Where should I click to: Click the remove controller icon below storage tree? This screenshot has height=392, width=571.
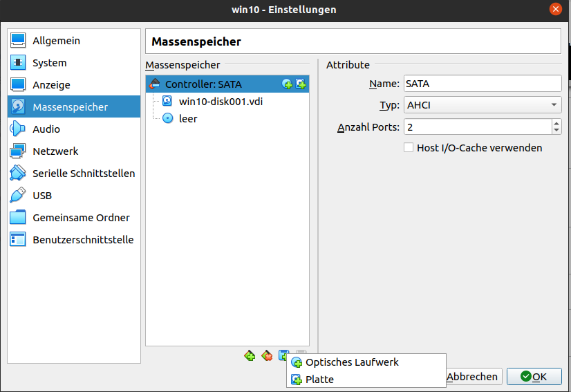point(267,356)
